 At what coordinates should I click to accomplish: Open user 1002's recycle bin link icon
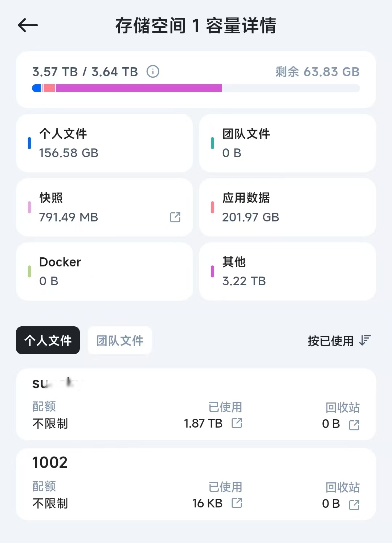click(354, 505)
